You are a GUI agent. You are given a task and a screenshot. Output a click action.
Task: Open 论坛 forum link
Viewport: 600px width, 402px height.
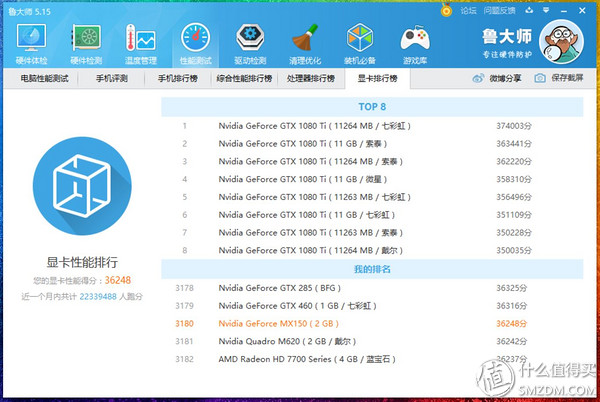point(468,10)
